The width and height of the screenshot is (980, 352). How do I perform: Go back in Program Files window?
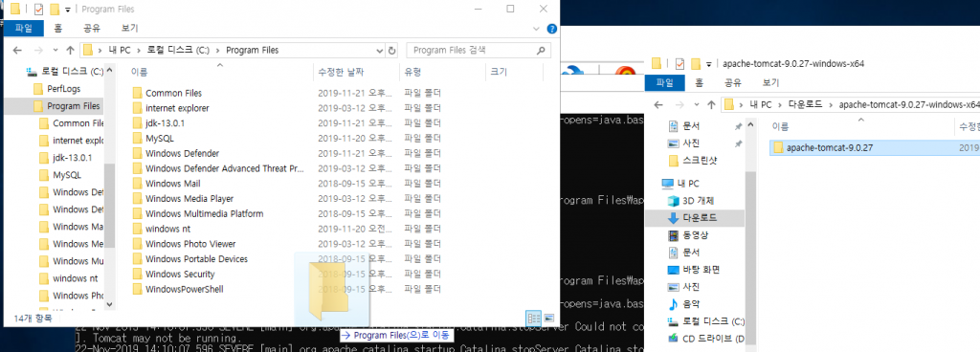coord(17,50)
